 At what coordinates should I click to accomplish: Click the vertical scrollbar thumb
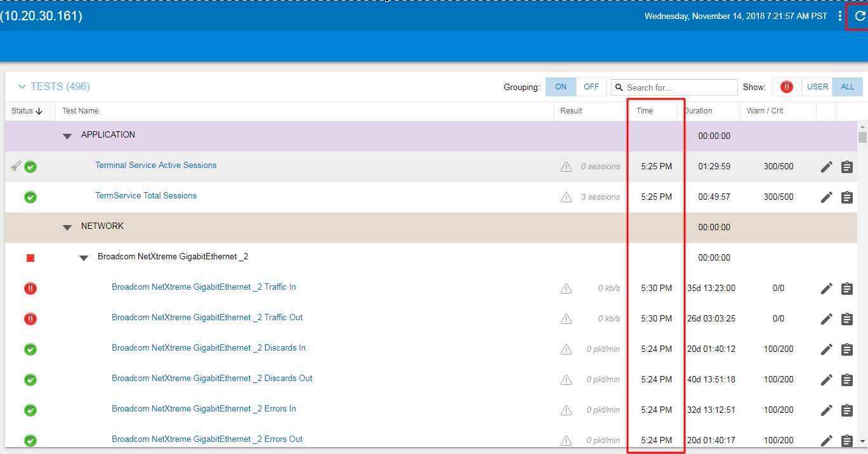(862, 137)
